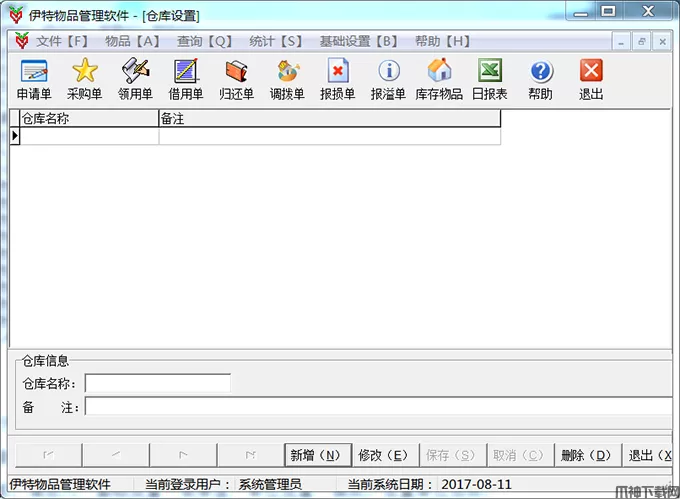680x499 pixels.
Task: Minimize the inner 仓库设置 window
Action: (x=621, y=42)
